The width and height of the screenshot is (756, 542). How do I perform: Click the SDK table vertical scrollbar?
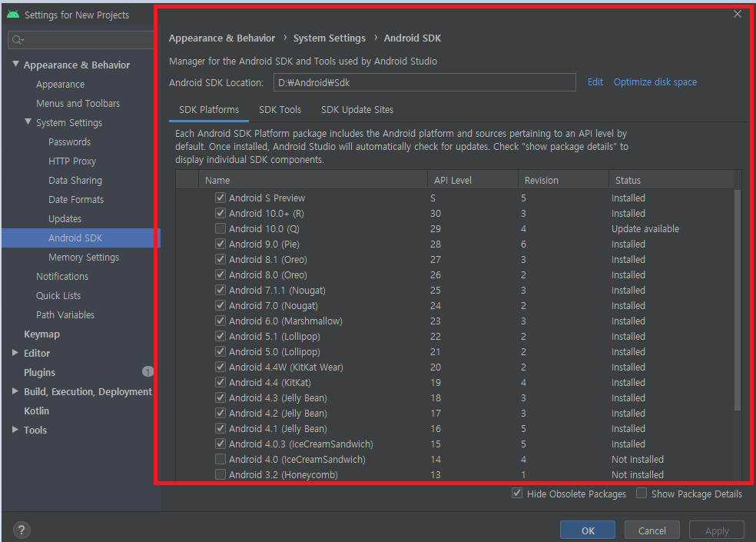pos(738,300)
